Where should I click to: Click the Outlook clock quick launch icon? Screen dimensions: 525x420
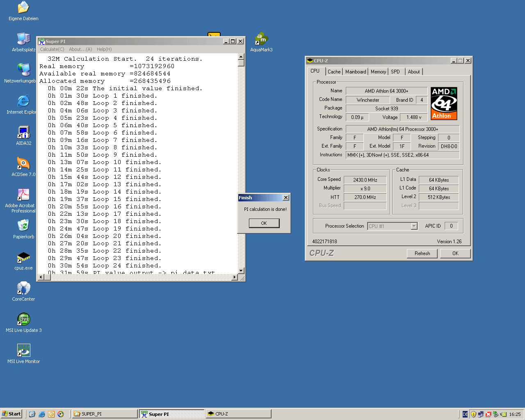click(x=51, y=414)
